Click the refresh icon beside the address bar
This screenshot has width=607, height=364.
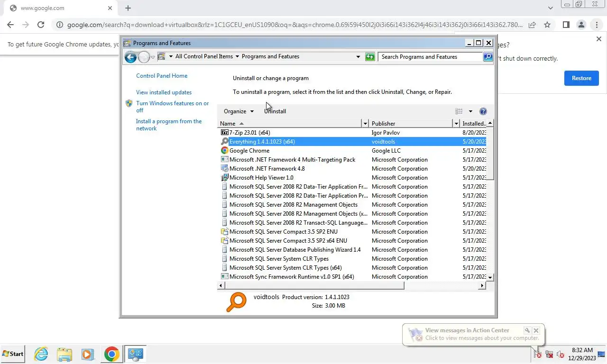click(370, 57)
